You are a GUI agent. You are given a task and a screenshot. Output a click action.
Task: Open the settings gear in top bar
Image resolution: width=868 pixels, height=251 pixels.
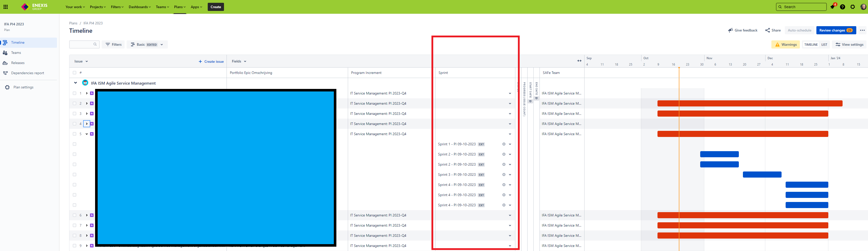coord(853,7)
